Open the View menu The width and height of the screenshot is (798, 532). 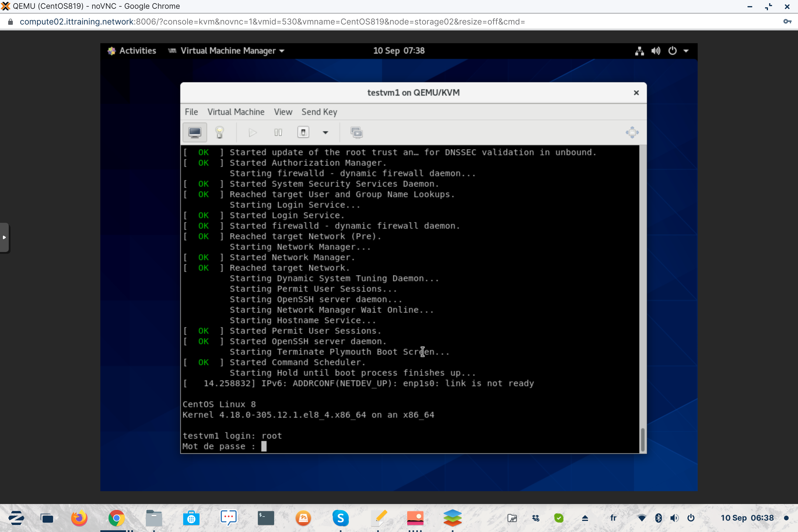(283, 112)
